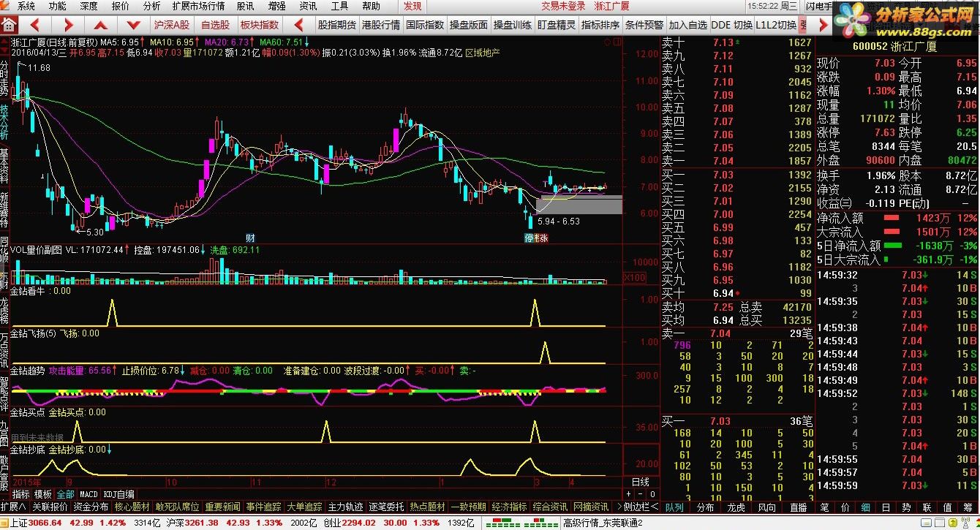980x530 pixels.
Task: Click 加入自选 to add the stock
Action: (688, 25)
